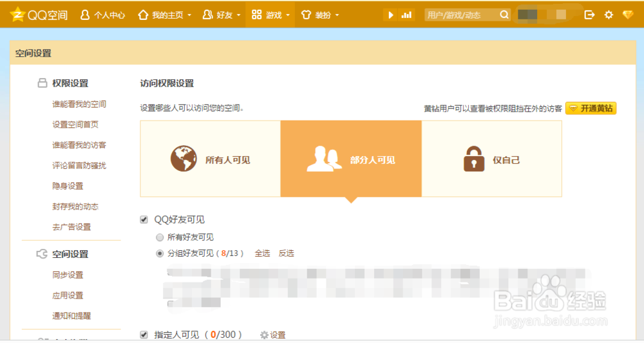644x343 pixels.
Task: Choose the 仅自己 option card
Action: pos(491,159)
